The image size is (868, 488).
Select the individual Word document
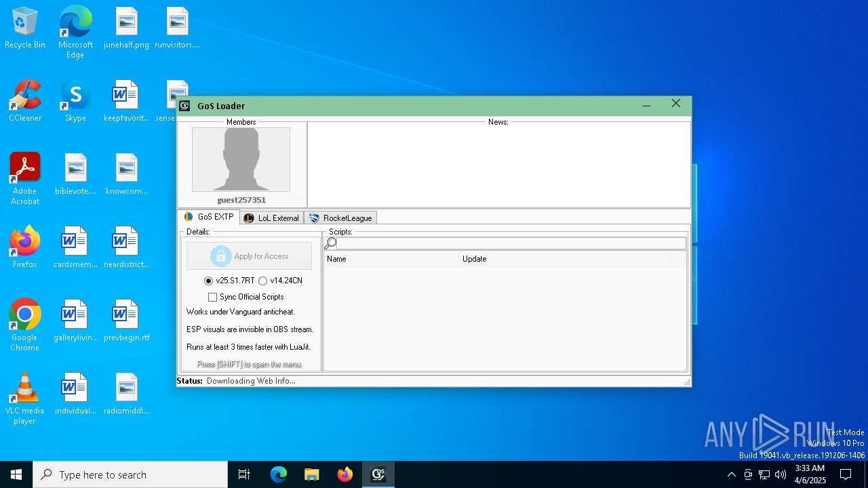pyautogui.click(x=75, y=394)
